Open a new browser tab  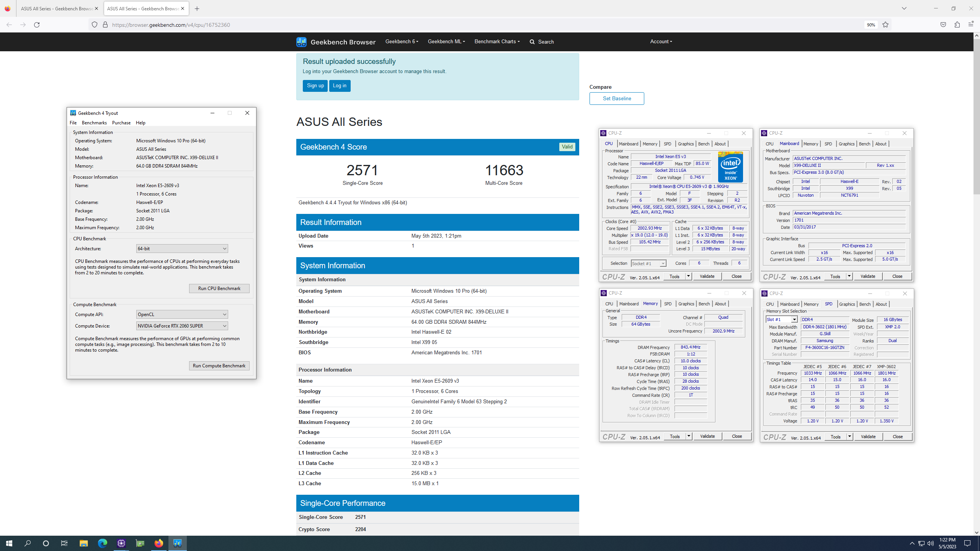click(x=197, y=8)
